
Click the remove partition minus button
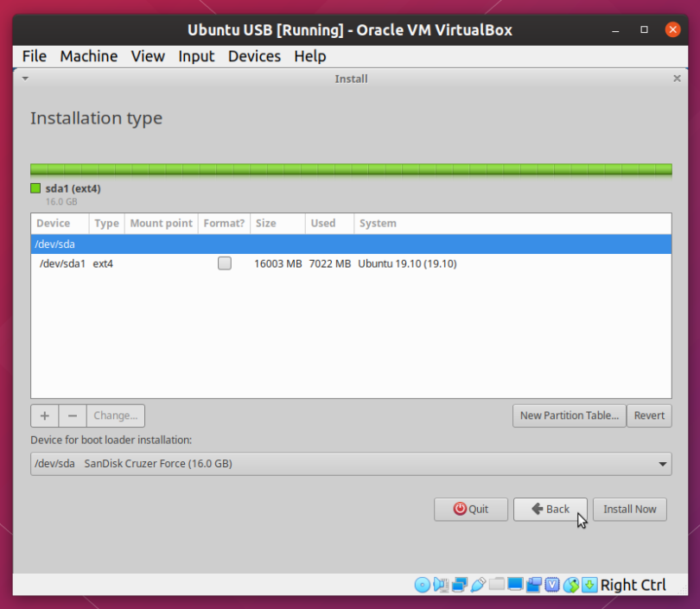(73, 416)
